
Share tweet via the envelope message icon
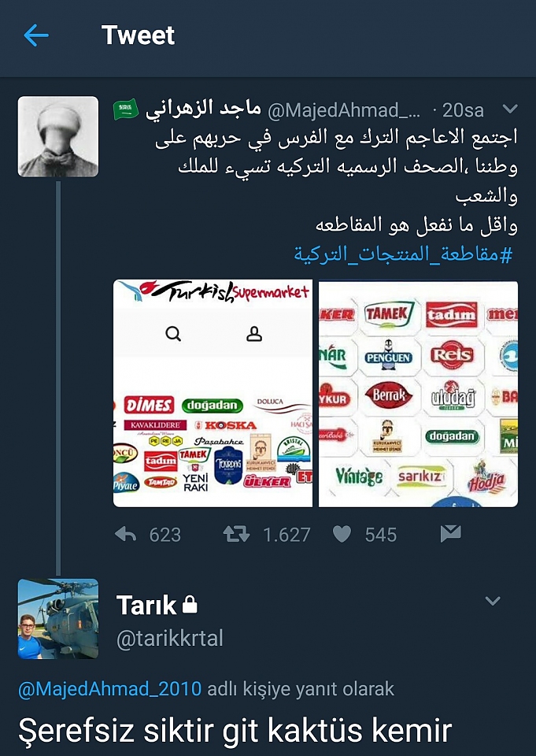point(451,534)
